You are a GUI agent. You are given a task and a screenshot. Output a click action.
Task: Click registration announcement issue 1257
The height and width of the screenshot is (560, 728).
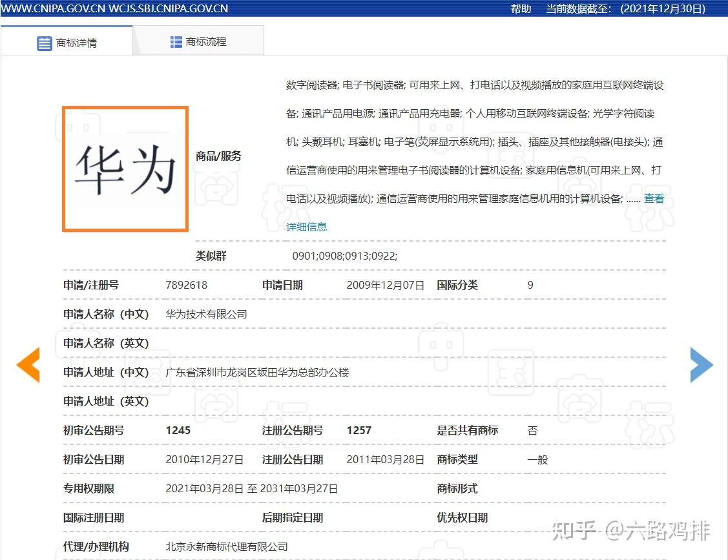point(359,430)
